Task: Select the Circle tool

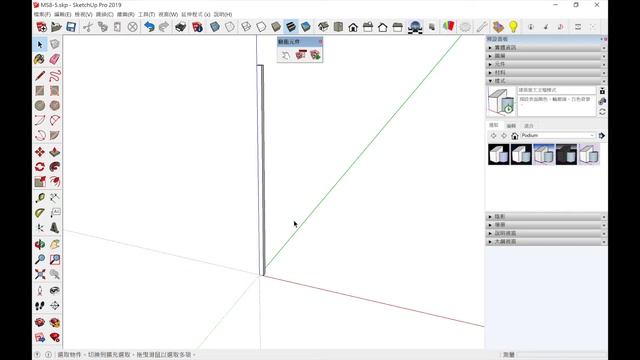Action: [40, 105]
